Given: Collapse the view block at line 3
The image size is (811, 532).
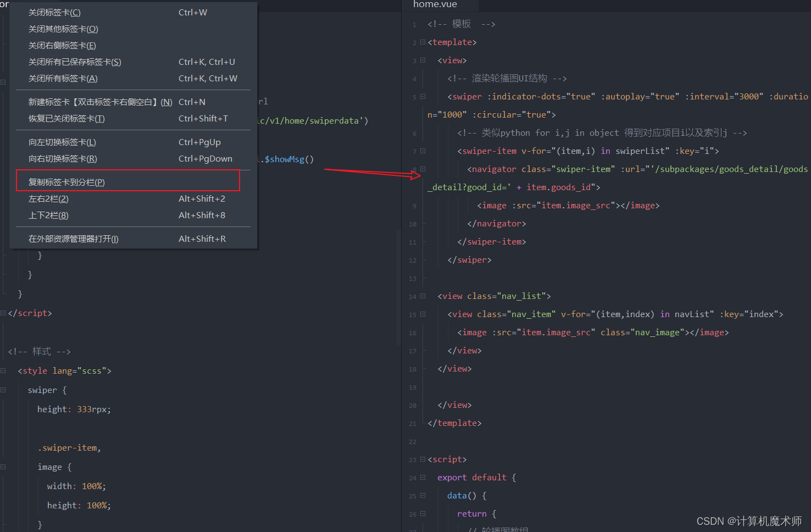Looking at the screenshot, I should click(423, 60).
